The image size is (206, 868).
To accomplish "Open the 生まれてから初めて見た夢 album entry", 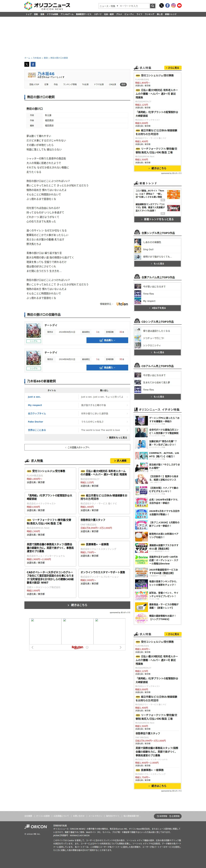I will [x=157, y=382].
